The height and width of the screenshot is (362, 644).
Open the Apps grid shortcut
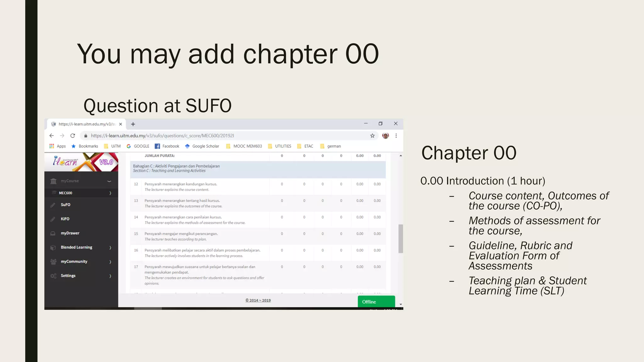58,146
